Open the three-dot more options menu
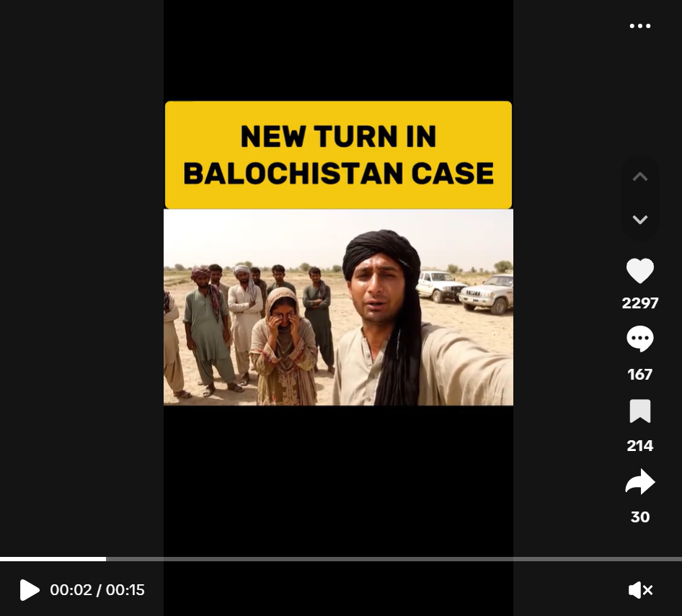This screenshot has width=682, height=616. (x=639, y=26)
